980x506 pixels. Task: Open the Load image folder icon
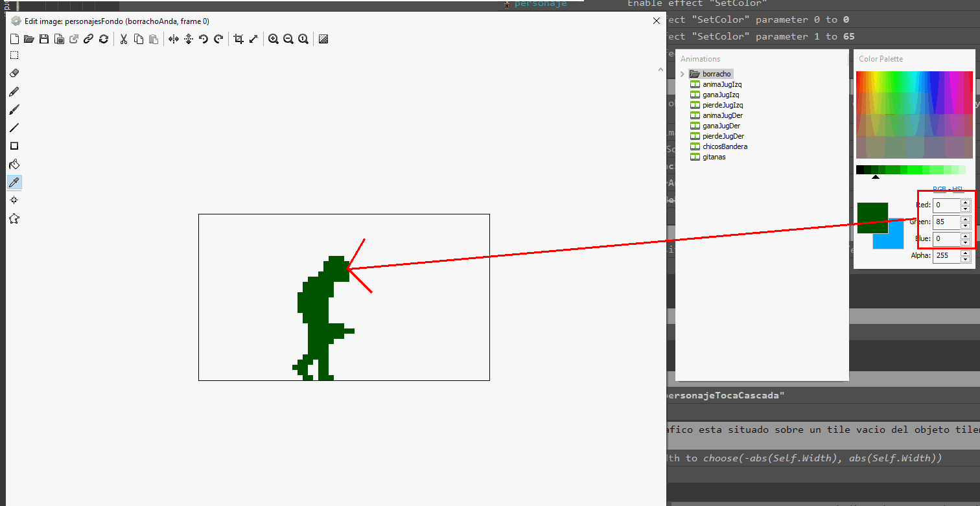click(x=29, y=39)
